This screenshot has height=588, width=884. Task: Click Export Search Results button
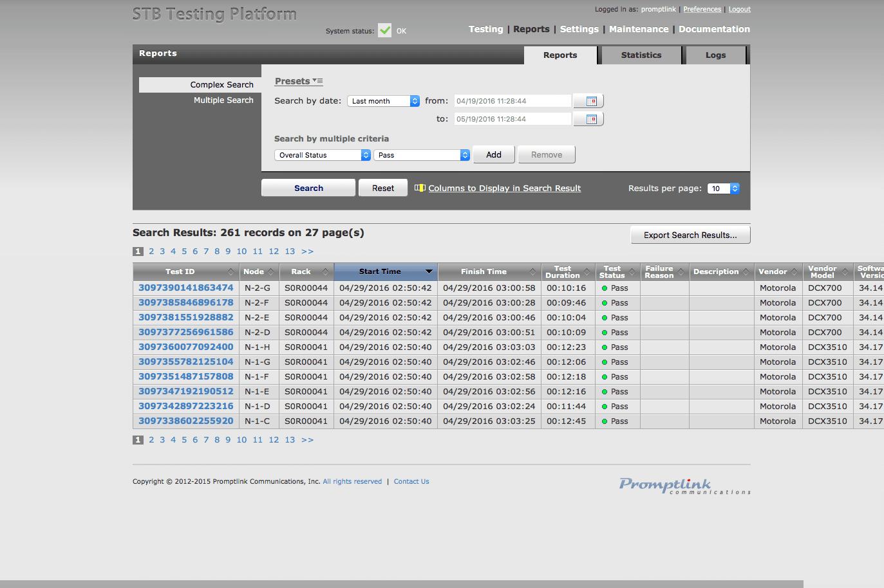click(x=690, y=235)
